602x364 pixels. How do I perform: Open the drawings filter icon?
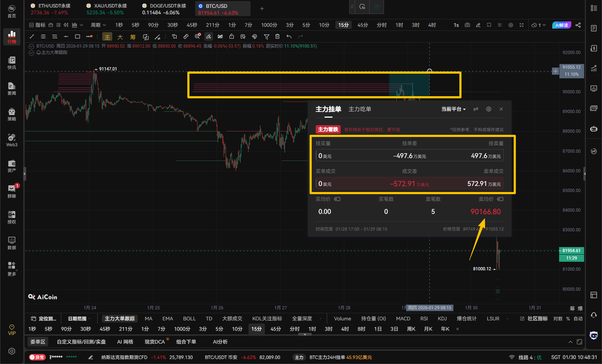tap(267, 36)
